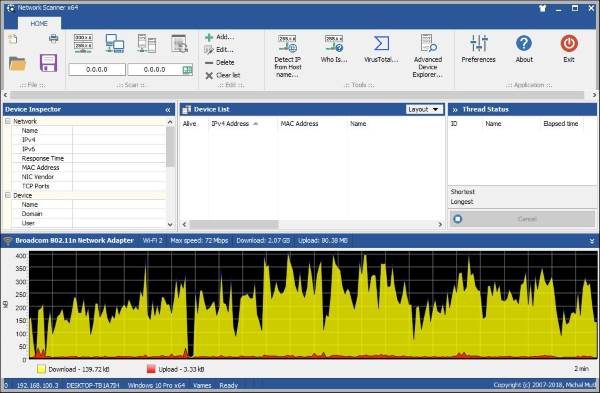Expand the Thread Status panel chevron
600x393 pixels.
(x=455, y=110)
